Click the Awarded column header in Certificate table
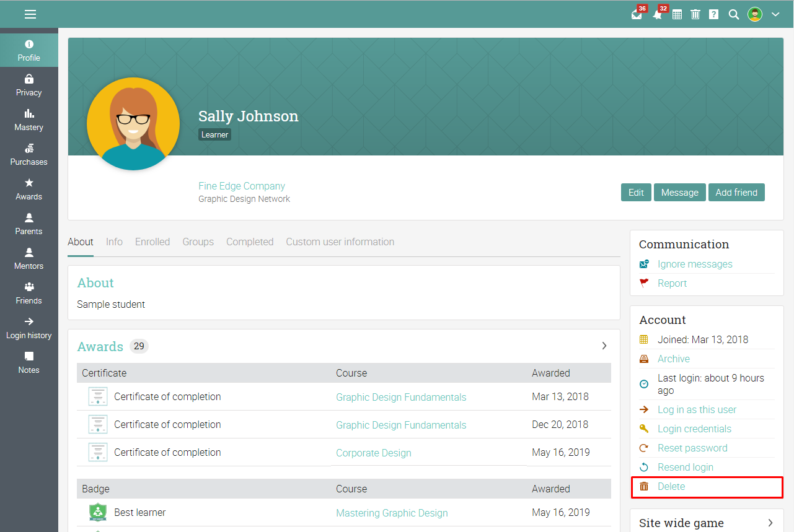Screen dimensions: 794x532 click(551, 373)
